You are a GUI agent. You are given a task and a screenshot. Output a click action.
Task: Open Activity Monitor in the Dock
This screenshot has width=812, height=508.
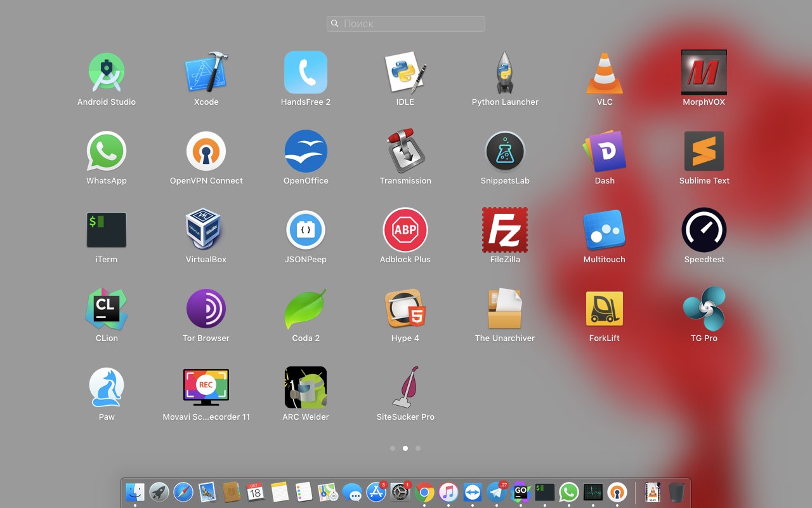click(x=593, y=492)
